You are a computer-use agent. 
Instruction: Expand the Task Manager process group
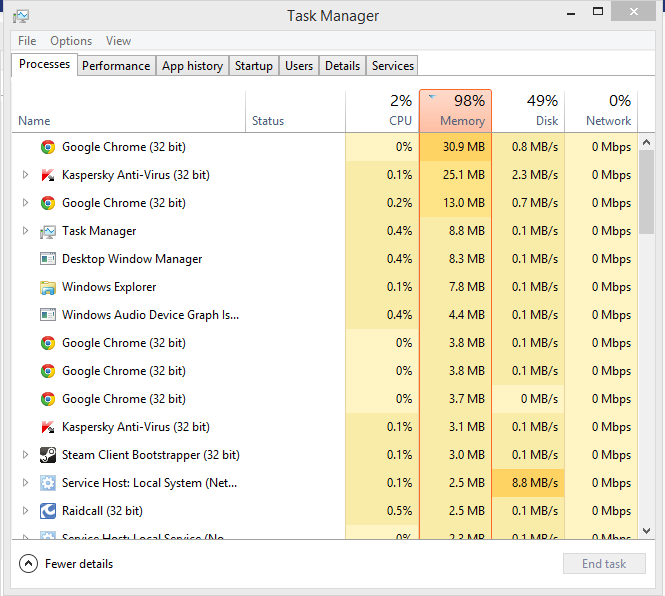tap(25, 231)
